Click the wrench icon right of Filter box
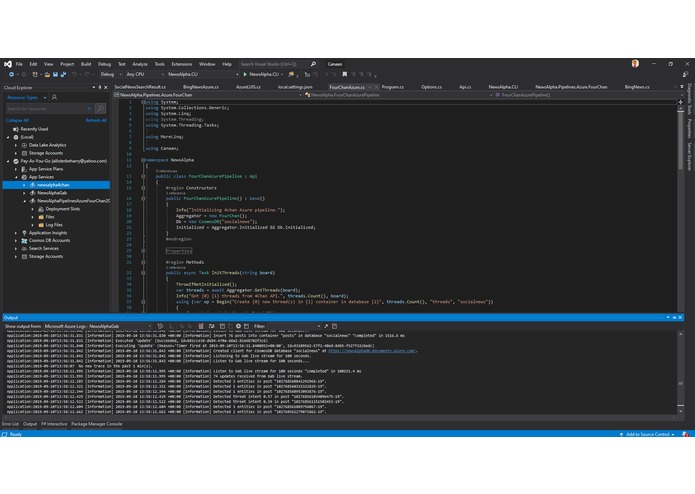This screenshot has width=695, height=494. tap(326, 326)
